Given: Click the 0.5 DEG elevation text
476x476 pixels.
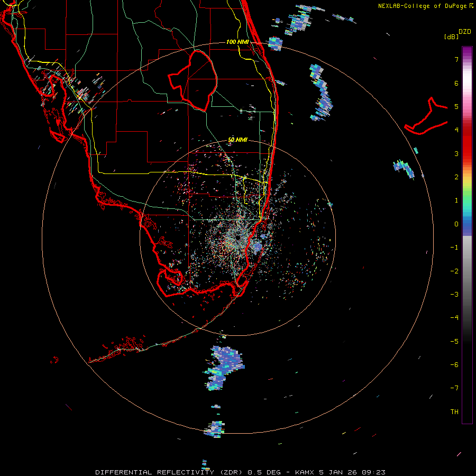Looking at the screenshot, I should pos(266,472).
